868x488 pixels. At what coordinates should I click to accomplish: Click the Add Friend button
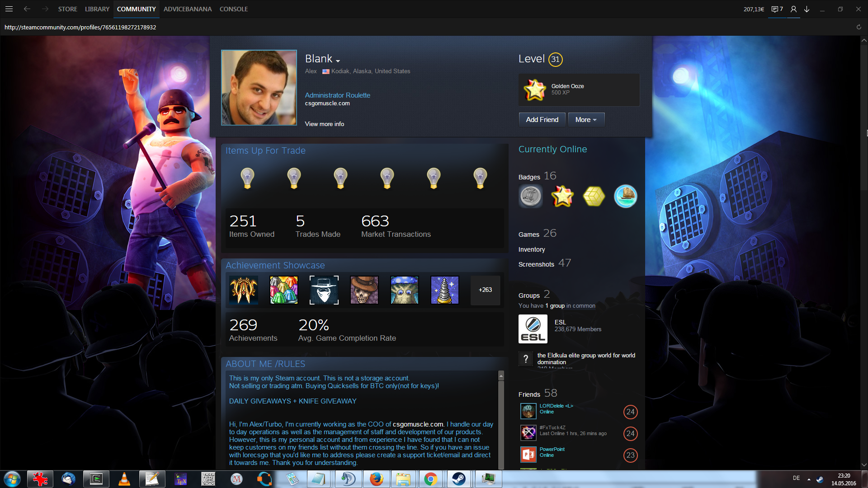pyautogui.click(x=542, y=120)
